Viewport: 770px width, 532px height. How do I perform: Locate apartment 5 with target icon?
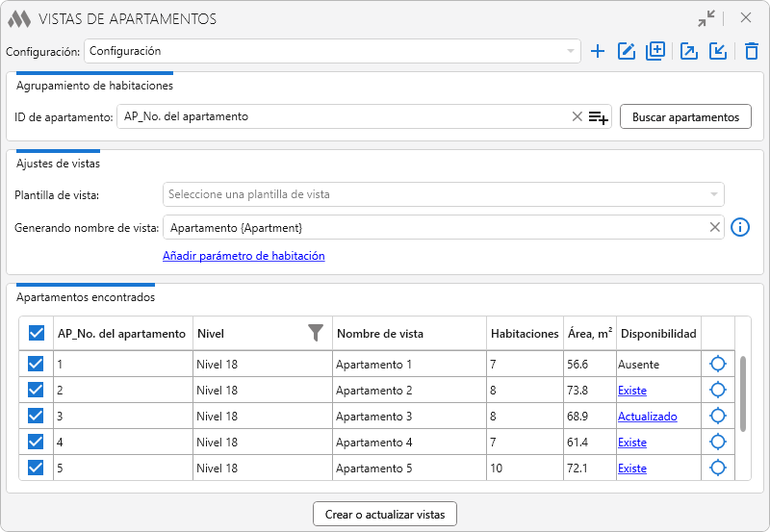(x=717, y=468)
